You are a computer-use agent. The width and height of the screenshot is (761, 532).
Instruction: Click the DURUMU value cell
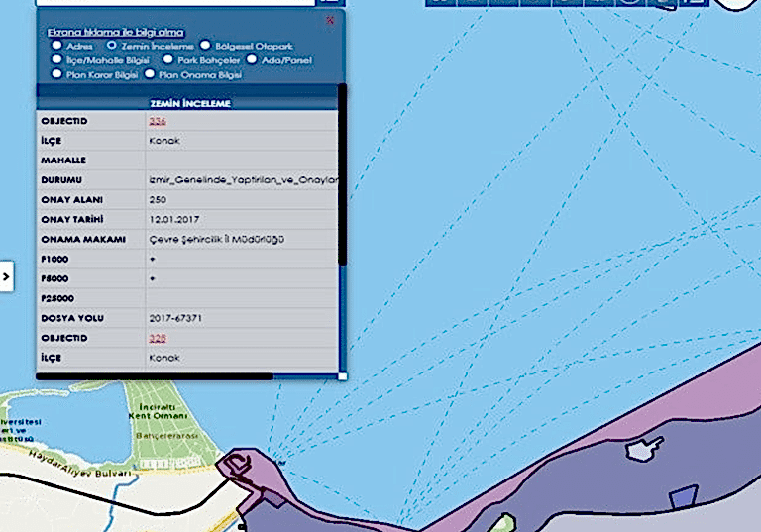(242, 179)
